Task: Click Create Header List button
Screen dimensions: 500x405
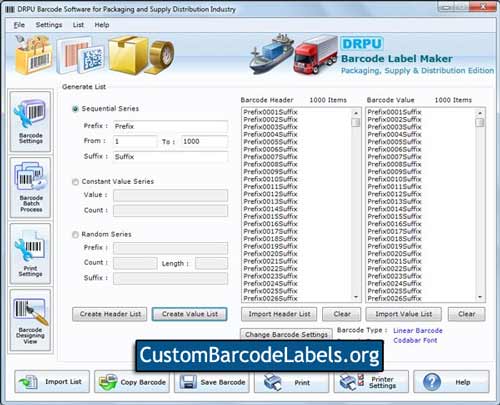Action: (x=110, y=314)
